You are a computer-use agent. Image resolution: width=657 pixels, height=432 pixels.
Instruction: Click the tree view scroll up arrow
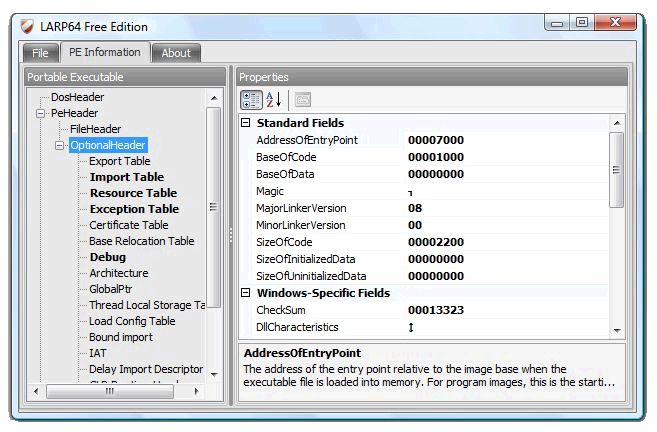click(x=214, y=98)
